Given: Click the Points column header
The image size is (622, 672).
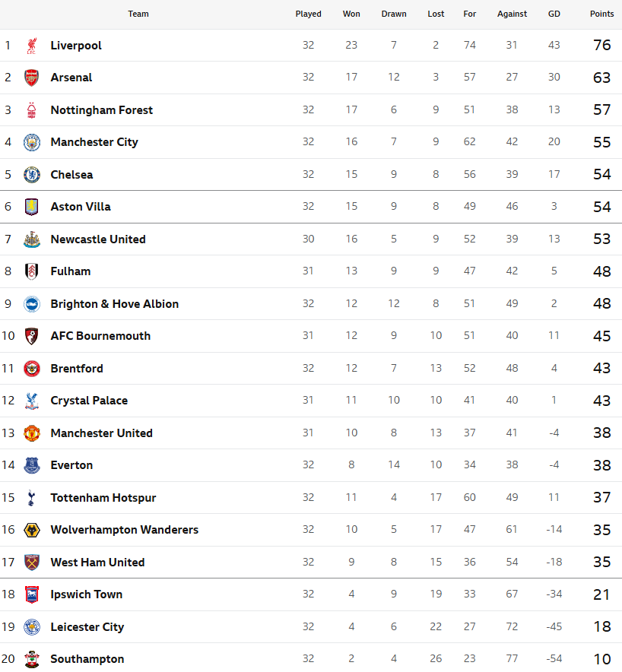Looking at the screenshot, I should pyautogui.click(x=602, y=14).
